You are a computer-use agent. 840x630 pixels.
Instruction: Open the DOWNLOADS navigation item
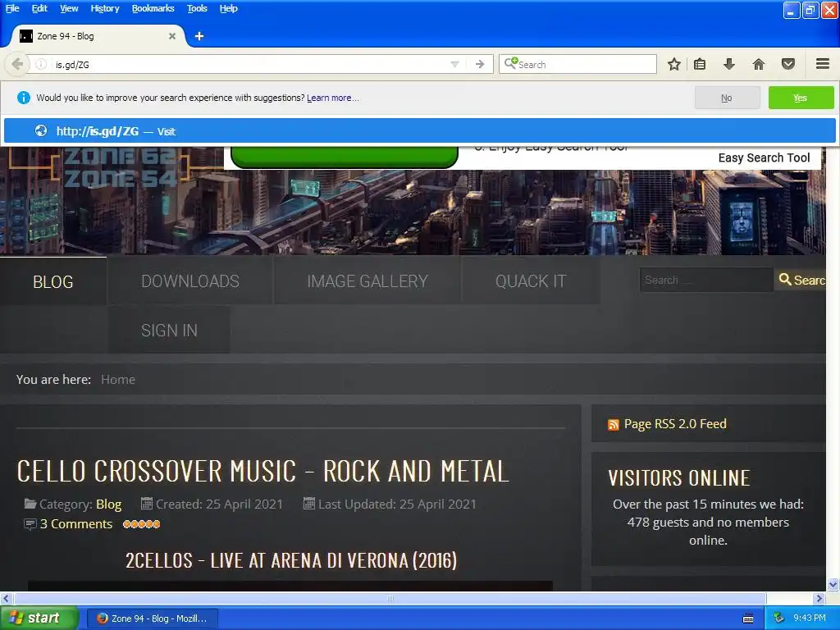click(x=190, y=281)
